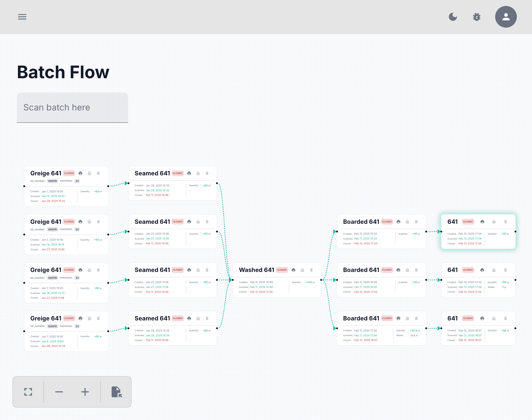Click machines value 23 on Greige 641 scanned Jan 8
532x420 pixels.
(x=77, y=326)
